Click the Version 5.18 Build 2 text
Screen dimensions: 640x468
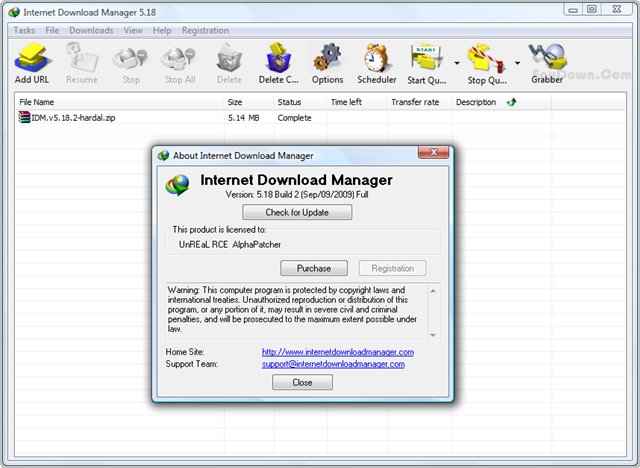pos(297,195)
